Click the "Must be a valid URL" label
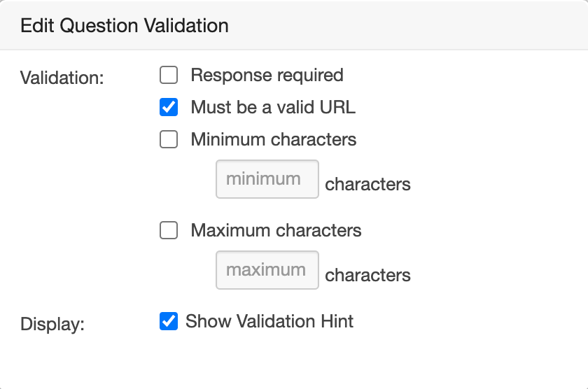 pyautogui.click(x=273, y=108)
